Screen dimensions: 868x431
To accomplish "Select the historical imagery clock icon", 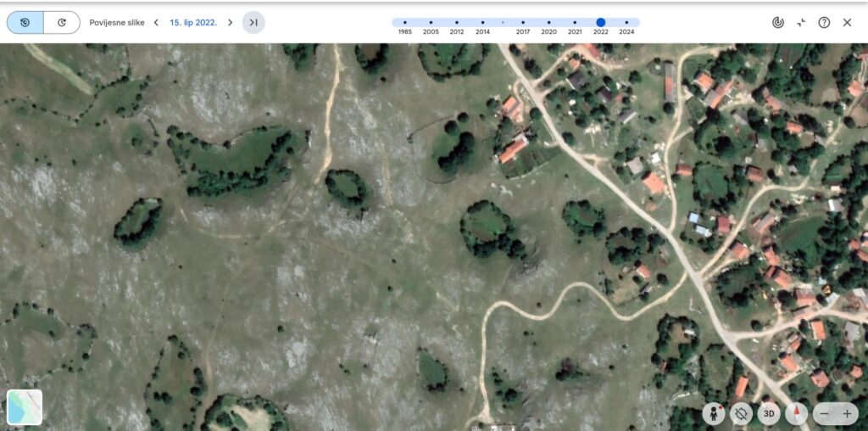I will pyautogui.click(x=25, y=23).
